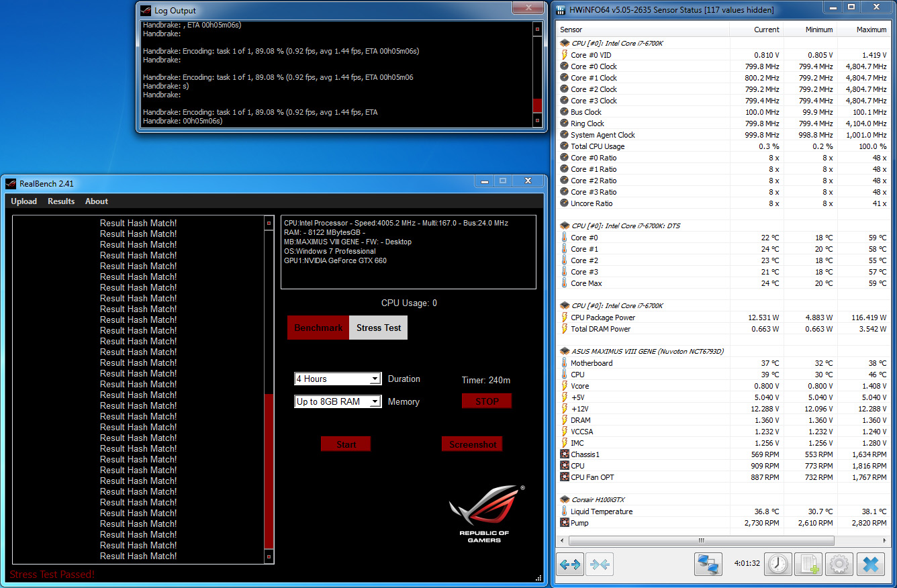Viewport: 897px width, 588px height.
Task: Close sensors with blue X icon
Action: pyautogui.click(x=870, y=565)
